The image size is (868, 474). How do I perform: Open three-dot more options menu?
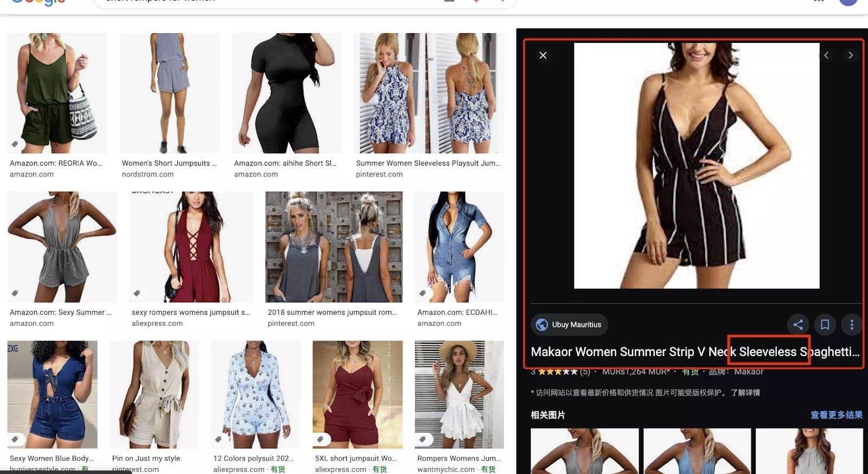click(852, 325)
